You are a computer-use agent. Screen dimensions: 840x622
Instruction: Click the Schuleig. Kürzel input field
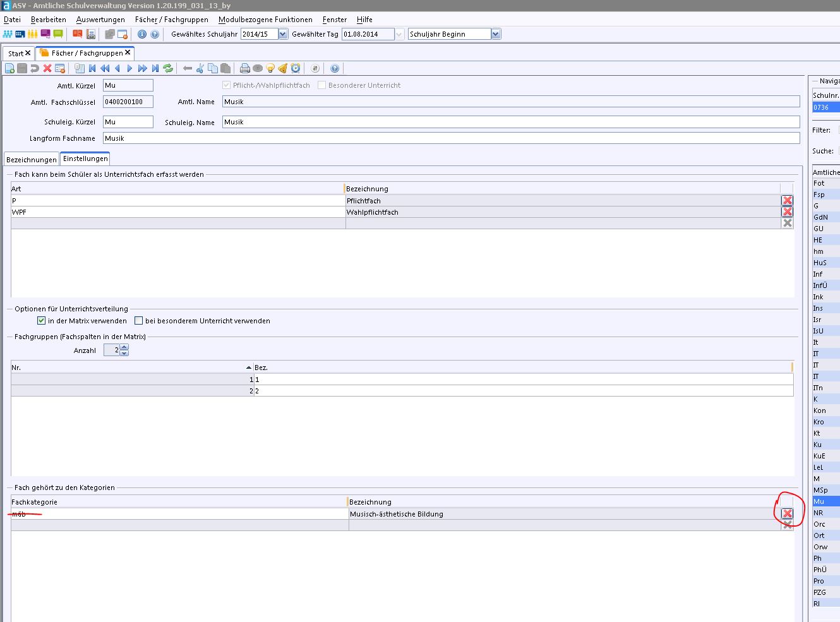point(128,122)
